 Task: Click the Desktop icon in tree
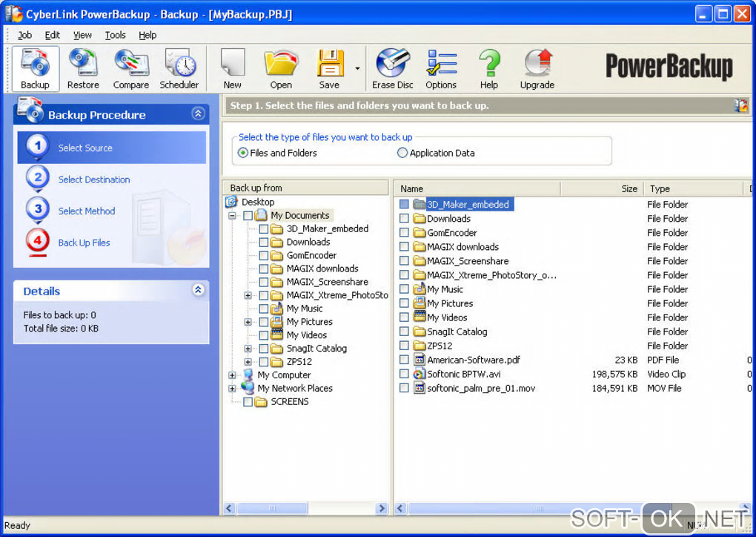point(232,202)
